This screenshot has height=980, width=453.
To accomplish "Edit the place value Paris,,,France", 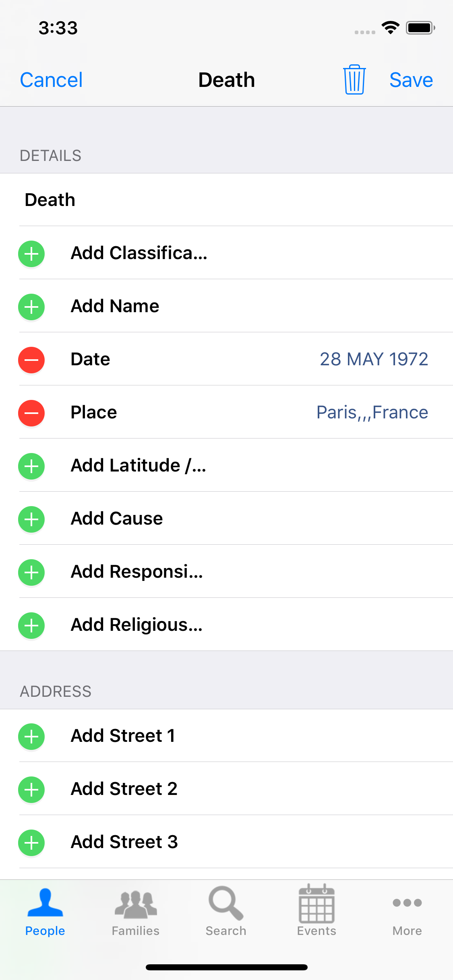I will 372,412.
